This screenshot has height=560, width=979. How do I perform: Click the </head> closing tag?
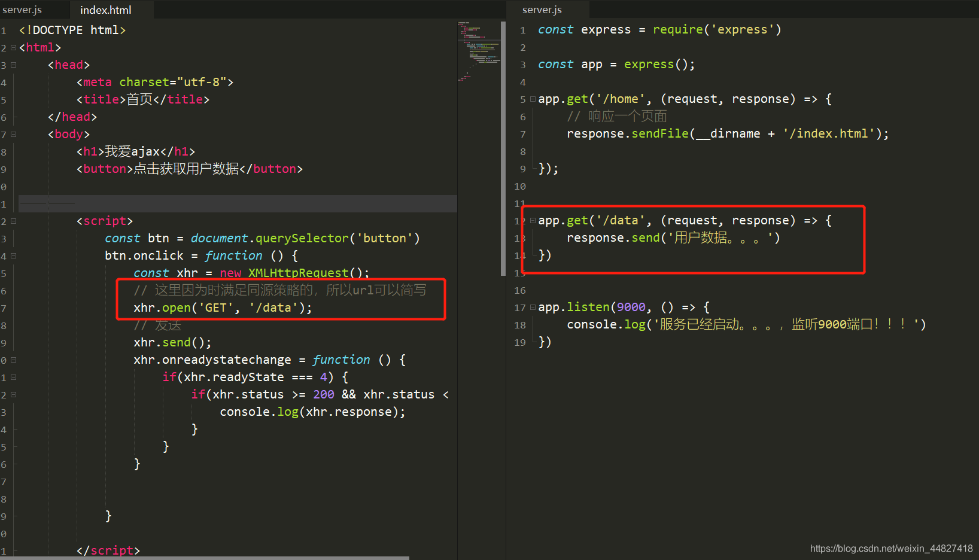pyautogui.click(x=72, y=117)
